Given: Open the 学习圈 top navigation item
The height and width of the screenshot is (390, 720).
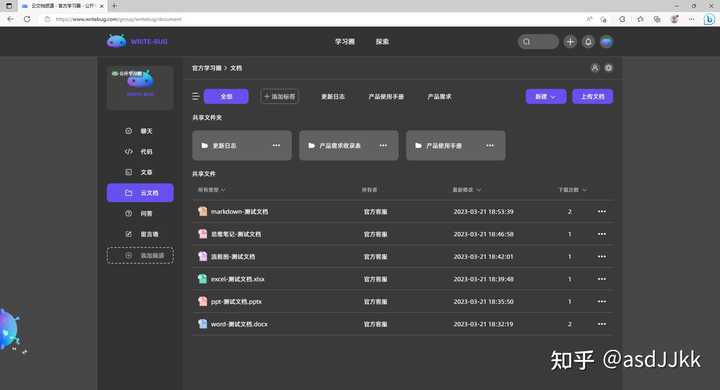Looking at the screenshot, I should tap(344, 41).
